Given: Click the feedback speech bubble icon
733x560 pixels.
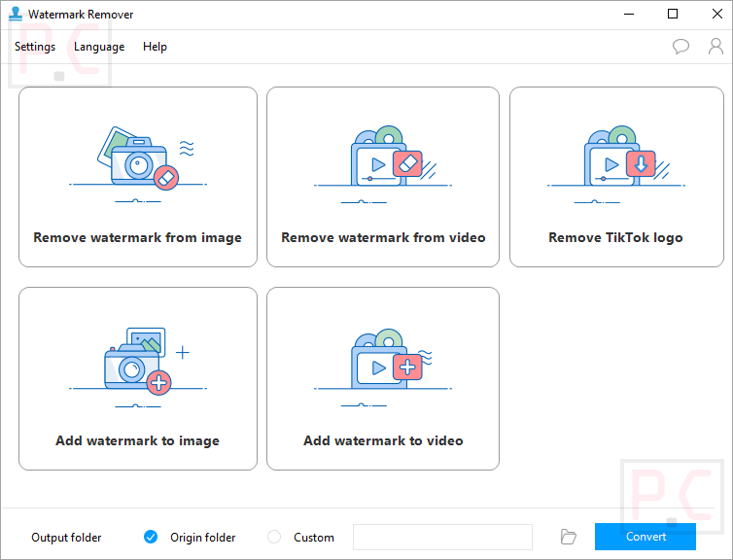Looking at the screenshot, I should point(681,47).
